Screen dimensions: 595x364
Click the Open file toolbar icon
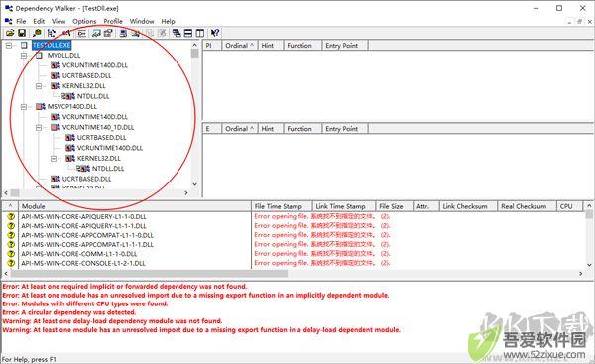coord(10,33)
